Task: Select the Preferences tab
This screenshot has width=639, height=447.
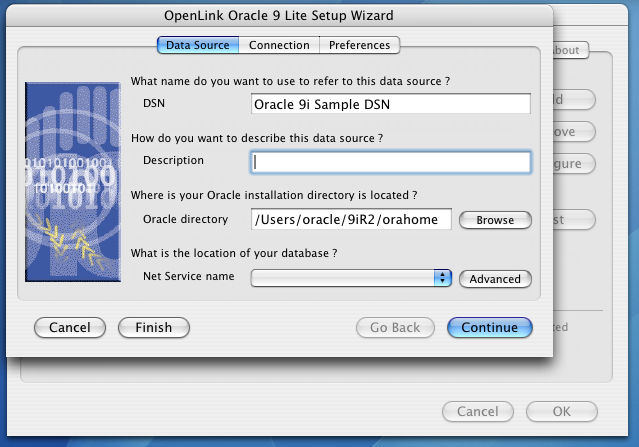Action: (x=359, y=45)
